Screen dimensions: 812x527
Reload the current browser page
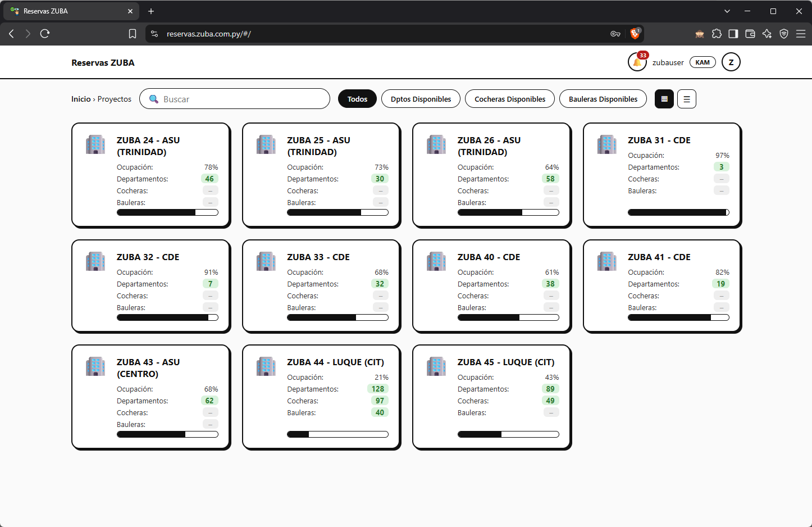(x=45, y=34)
